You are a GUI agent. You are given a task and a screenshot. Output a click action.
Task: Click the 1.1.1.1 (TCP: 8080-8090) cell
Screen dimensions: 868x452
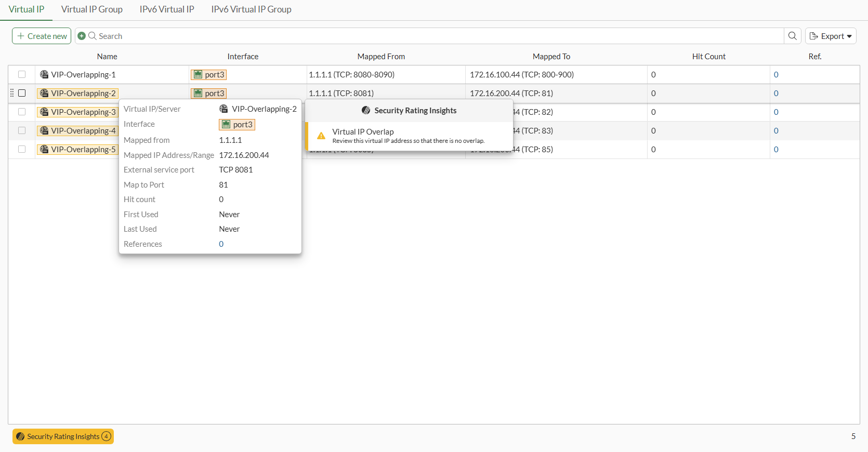352,74
